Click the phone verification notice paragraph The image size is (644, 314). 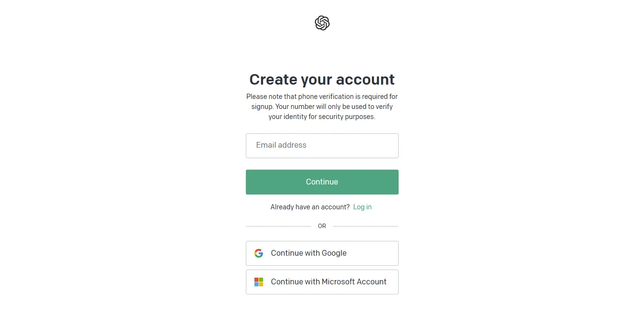click(322, 107)
